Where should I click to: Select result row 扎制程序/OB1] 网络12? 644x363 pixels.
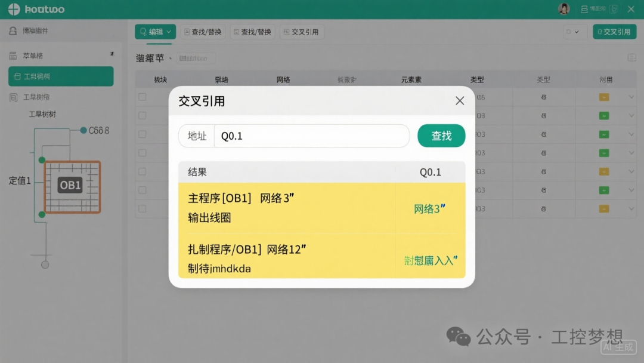point(321,256)
